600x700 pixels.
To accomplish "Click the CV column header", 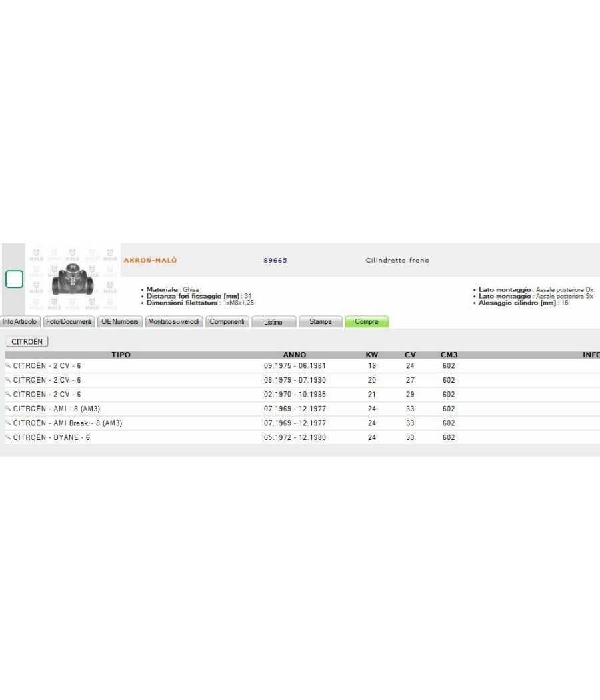I will [410, 355].
